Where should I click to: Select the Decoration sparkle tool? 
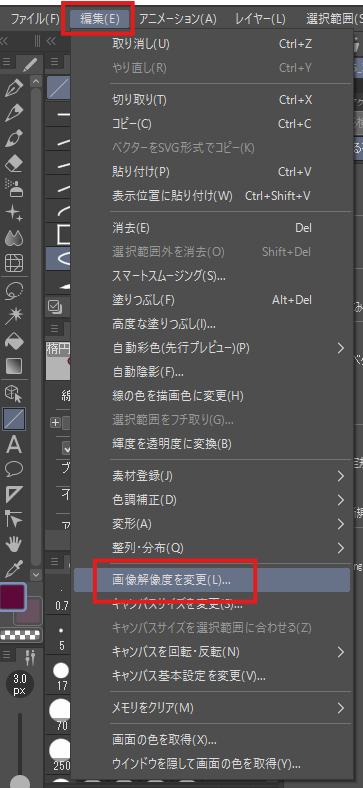click(x=14, y=213)
